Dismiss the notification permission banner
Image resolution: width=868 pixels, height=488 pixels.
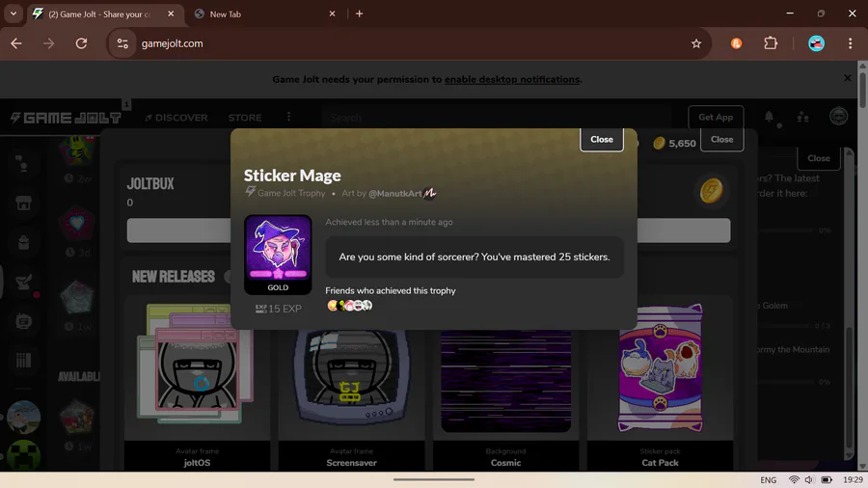(847, 78)
